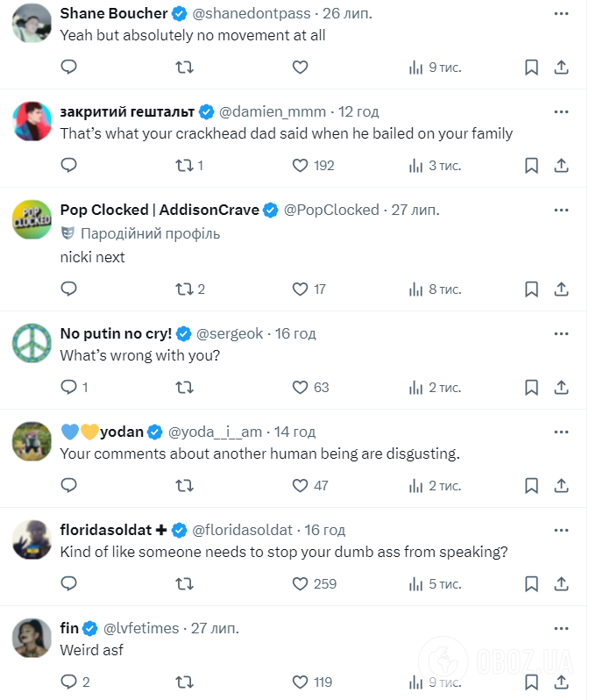This screenshot has width=589, height=700.
Task: Open Shane Boucher's profile name link
Action: [113, 14]
